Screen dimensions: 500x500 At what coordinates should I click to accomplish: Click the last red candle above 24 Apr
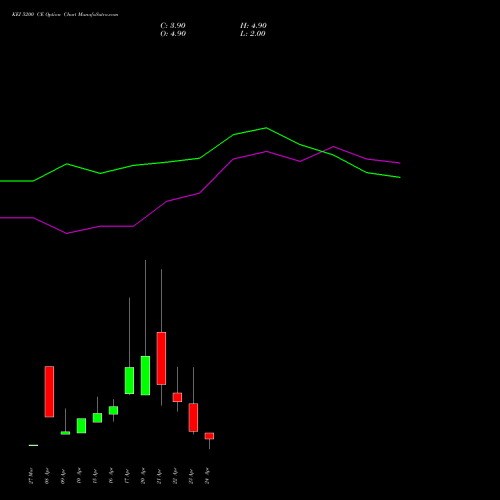point(209,436)
